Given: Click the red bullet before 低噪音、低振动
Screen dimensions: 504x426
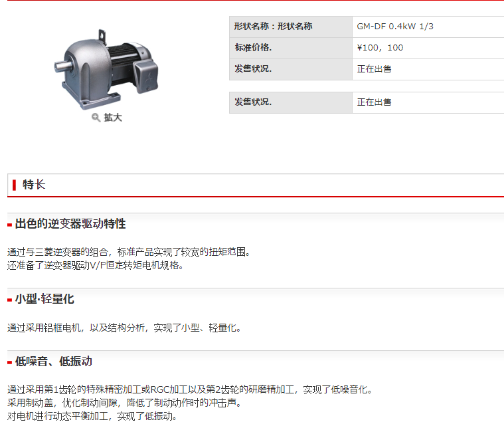Looking at the screenshot, I should pyautogui.click(x=10, y=363).
